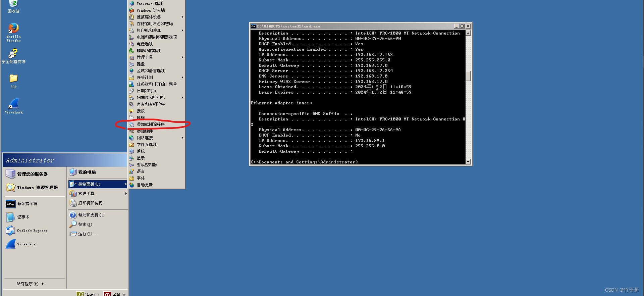The width and height of the screenshot is (644, 296).
Task: Select 电源选项 menu entry
Action: click(x=156, y=44)
